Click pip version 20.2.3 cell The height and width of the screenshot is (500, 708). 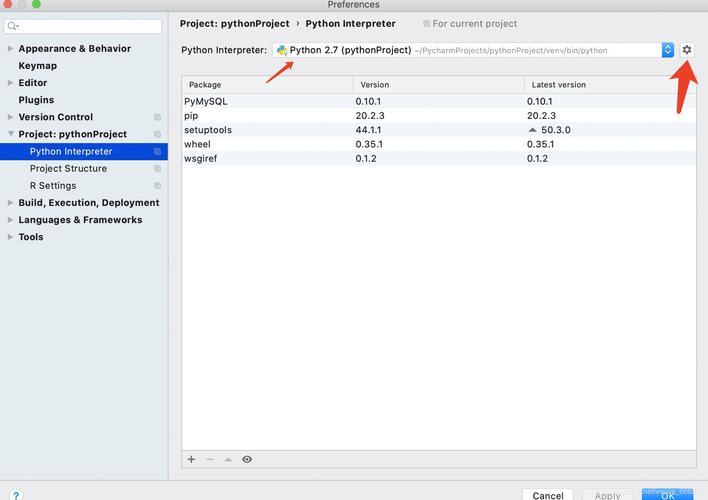point(370,116)
